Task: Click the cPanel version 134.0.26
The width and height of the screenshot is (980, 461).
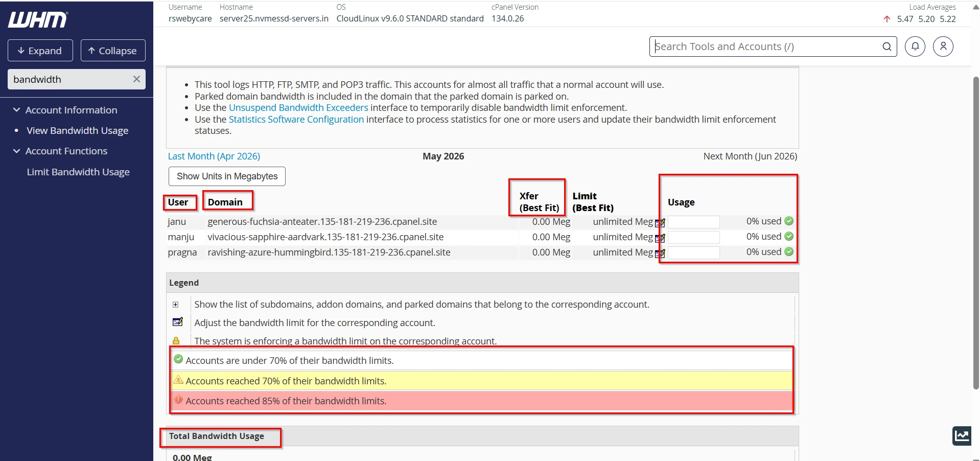Action: tap(508, 18)
